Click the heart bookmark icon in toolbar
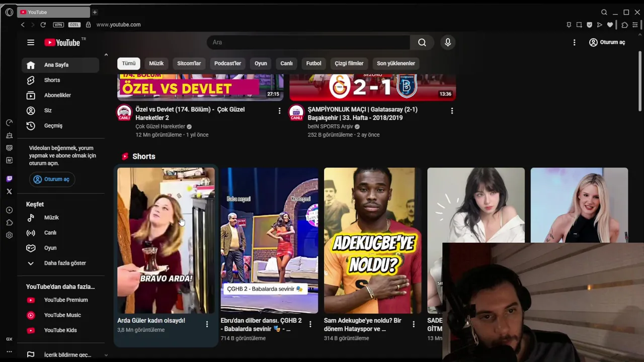The image size is (644, 362). (x=610, y=25)
